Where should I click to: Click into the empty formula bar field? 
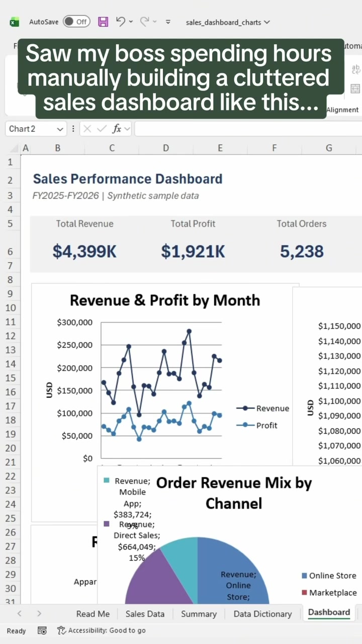(248, 129)
